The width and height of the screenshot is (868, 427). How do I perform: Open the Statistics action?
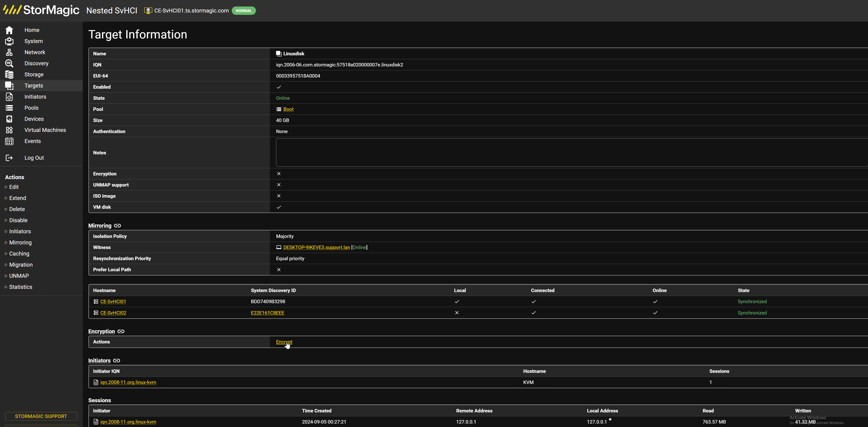[21, 287]
